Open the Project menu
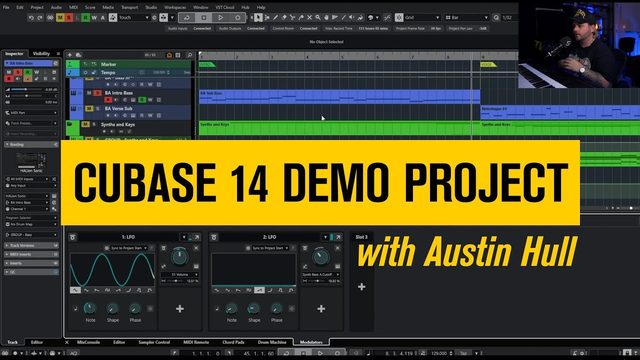 coord(37,7)
